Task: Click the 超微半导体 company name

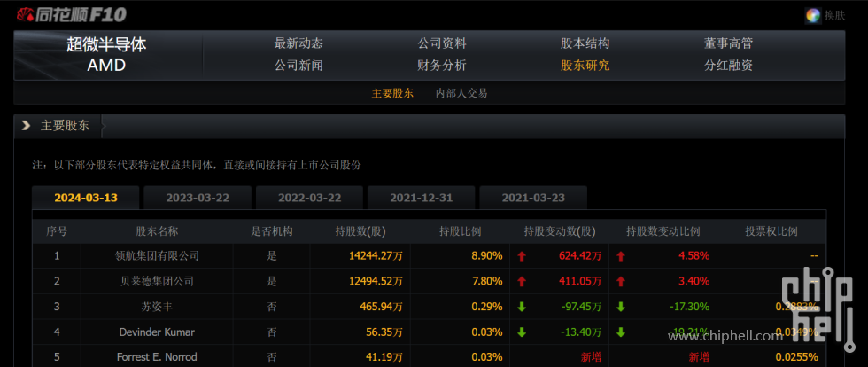Action: pos(107,44)
